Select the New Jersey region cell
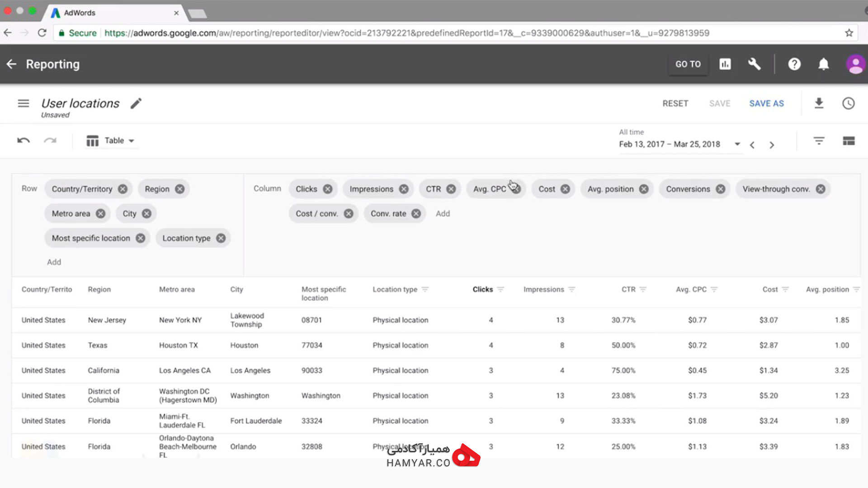 107,320
